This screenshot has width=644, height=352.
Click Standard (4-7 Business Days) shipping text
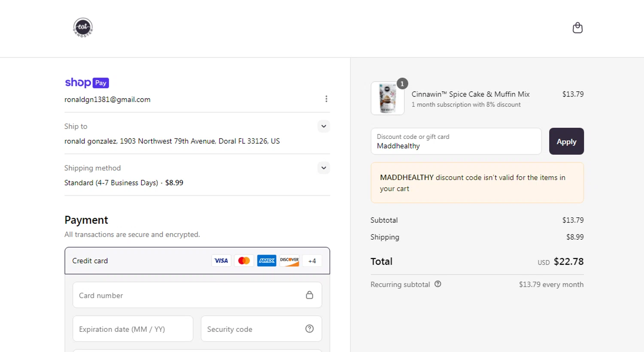111,183
